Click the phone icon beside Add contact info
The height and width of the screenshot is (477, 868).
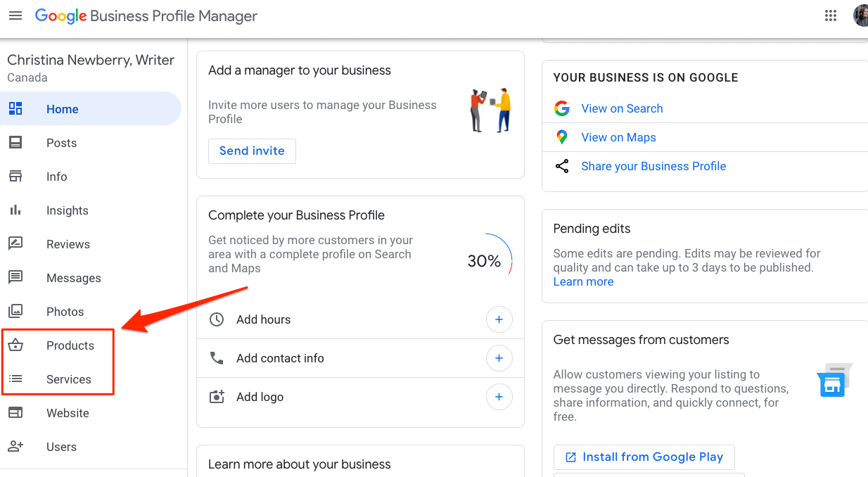click(x=217, y=358)
